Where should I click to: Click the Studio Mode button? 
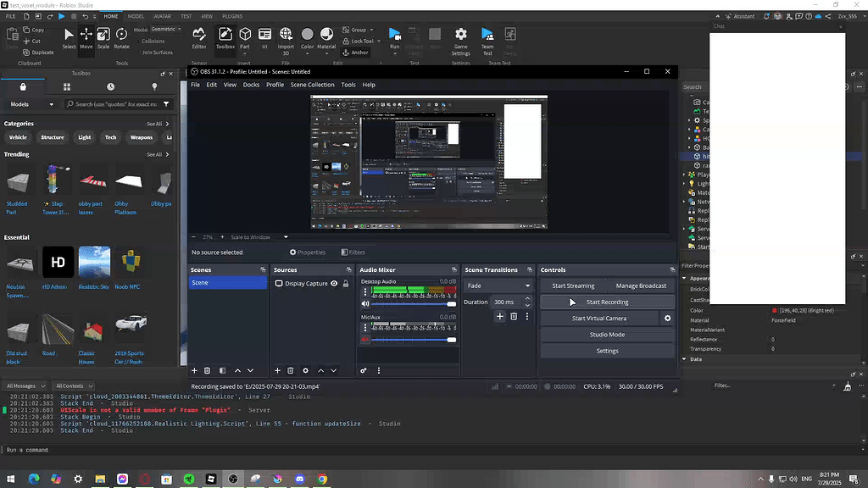tap(607, 335)
